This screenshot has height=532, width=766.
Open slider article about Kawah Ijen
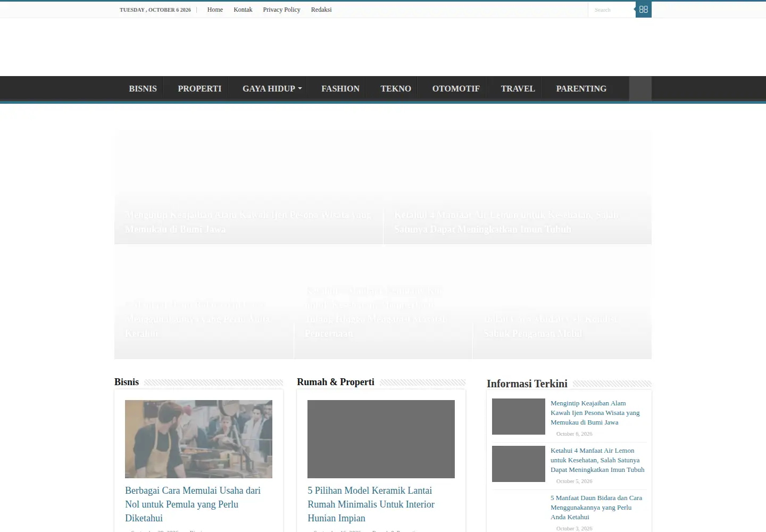[248, 222]
